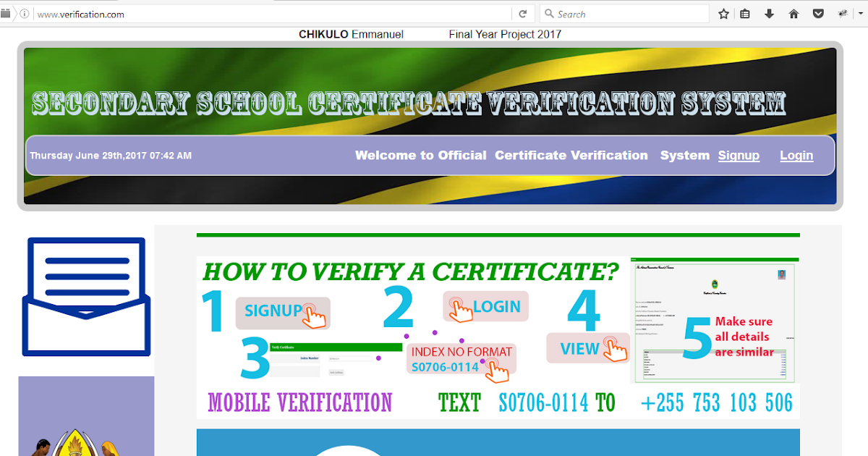Click the Verify Certificate form screenshot in step 3
Image resolution: width=868 pixels, height=456 pixels.
335,360
